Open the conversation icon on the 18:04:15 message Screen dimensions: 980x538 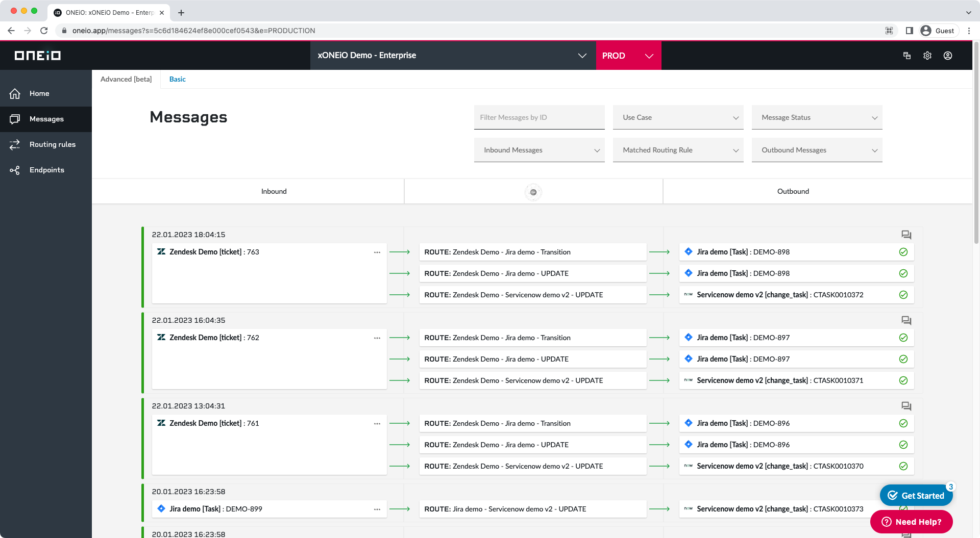click(906, 235)
